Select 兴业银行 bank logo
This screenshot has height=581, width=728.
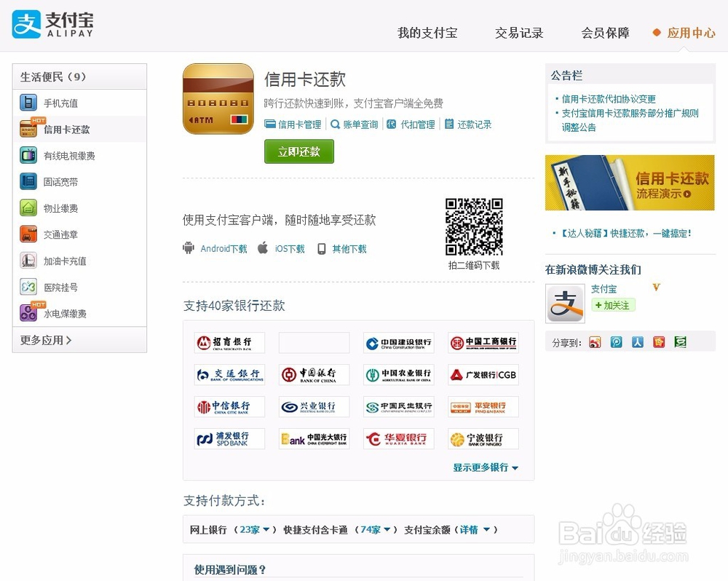tap(314, 407)
